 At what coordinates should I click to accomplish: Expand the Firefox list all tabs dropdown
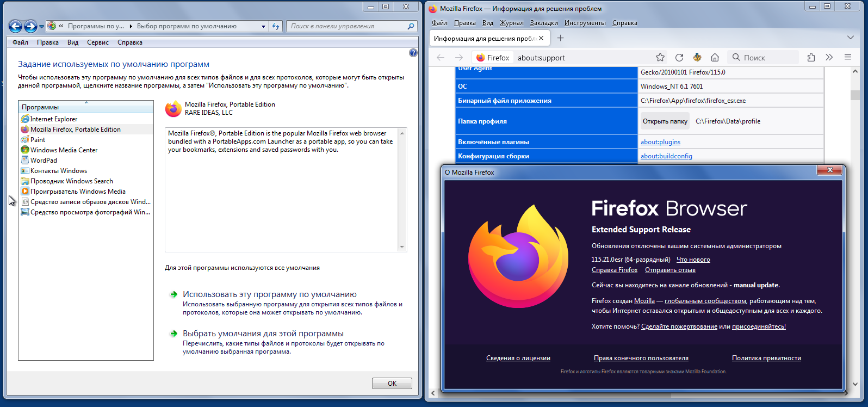point(850,38)
